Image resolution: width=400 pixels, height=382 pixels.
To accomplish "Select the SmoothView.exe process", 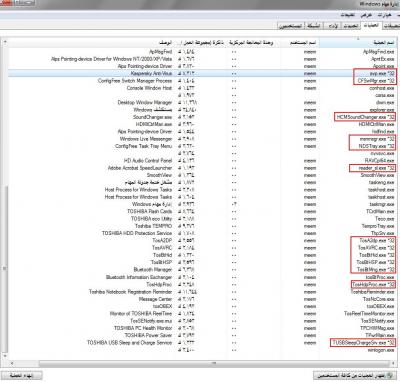I will pos(377,175).
